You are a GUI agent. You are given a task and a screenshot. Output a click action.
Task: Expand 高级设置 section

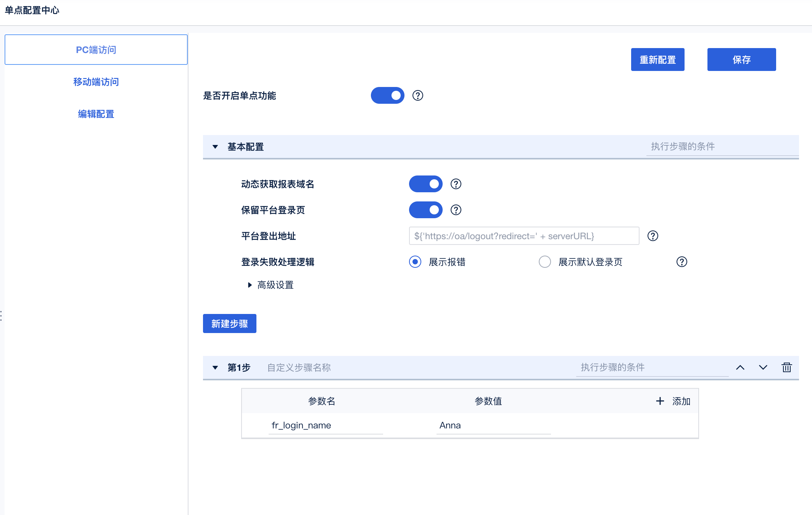(250, 285)
